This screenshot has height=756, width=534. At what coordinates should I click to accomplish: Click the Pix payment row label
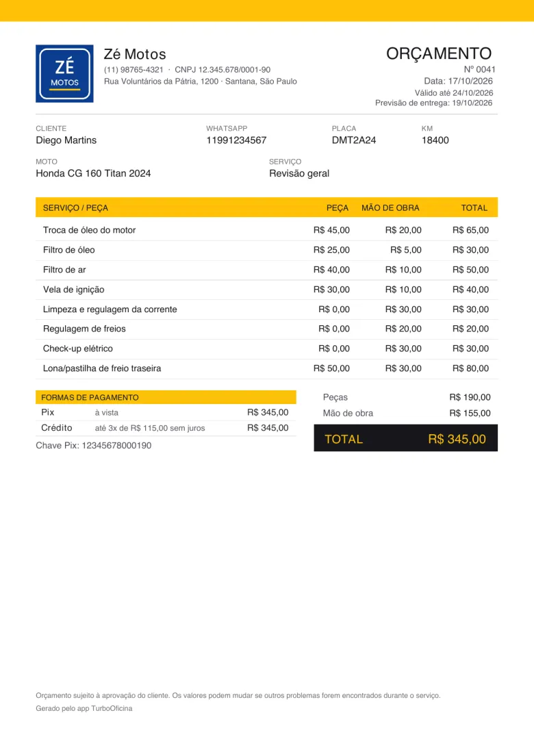click(x=48, y=412)
